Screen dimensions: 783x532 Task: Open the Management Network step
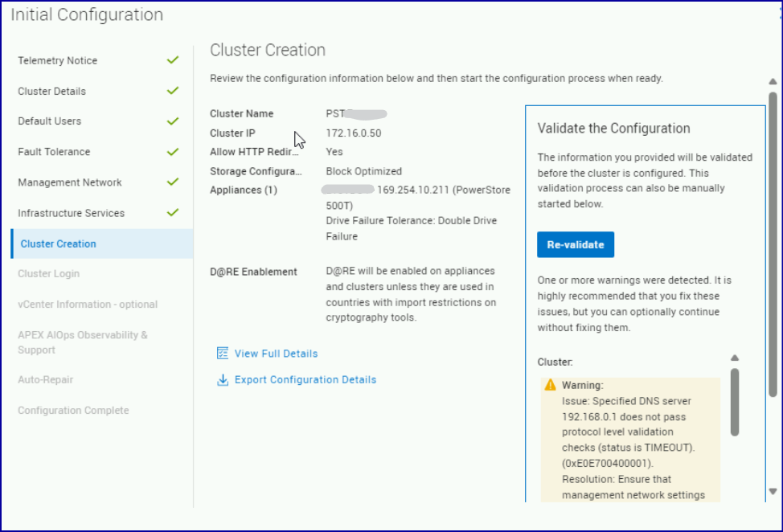click(x=70, y=182)
